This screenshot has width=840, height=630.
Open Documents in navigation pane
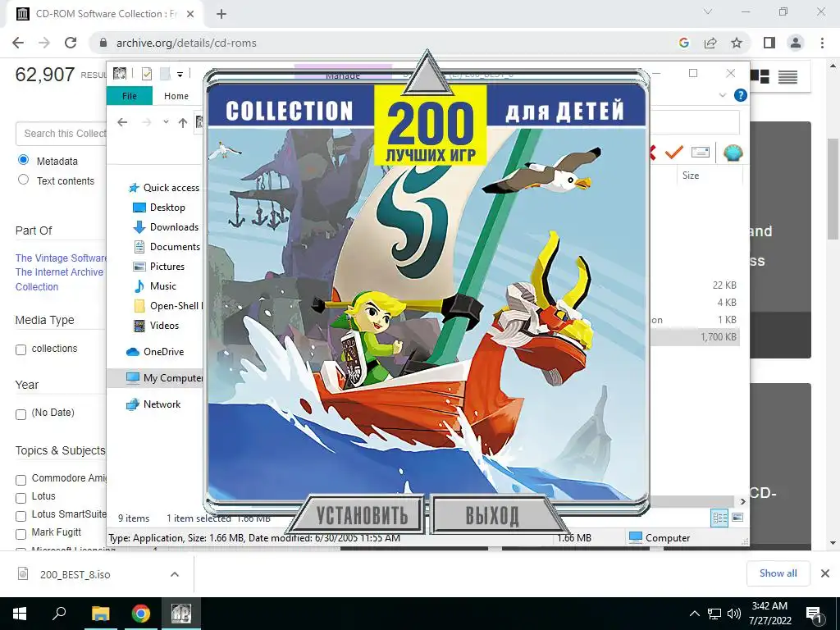(x=175, y=247)
